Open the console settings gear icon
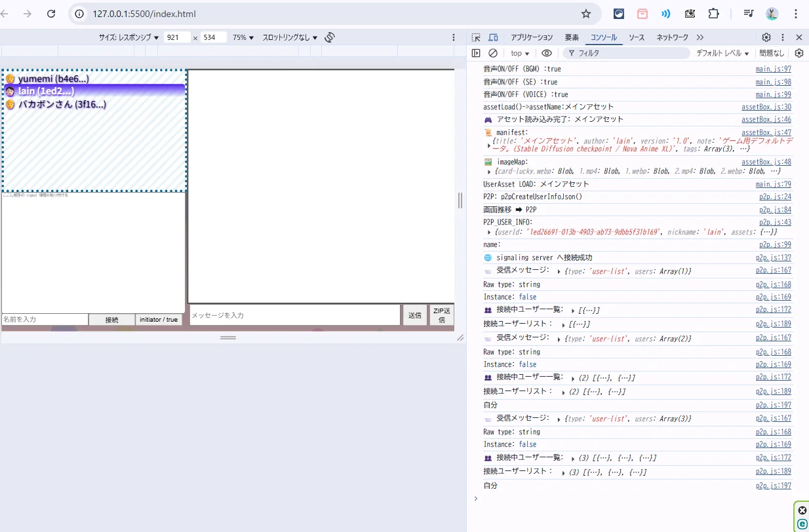The height and width of the screenshot is (532, 809). coord(799,53)
